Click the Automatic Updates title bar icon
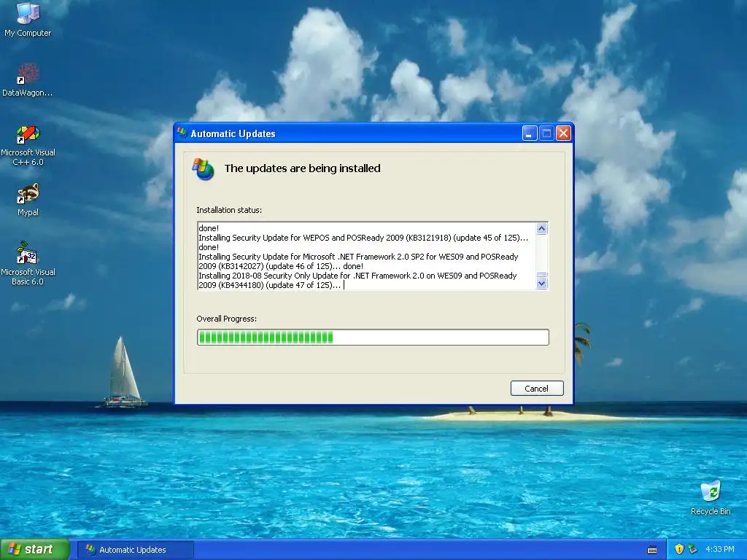 click(182, 133)
